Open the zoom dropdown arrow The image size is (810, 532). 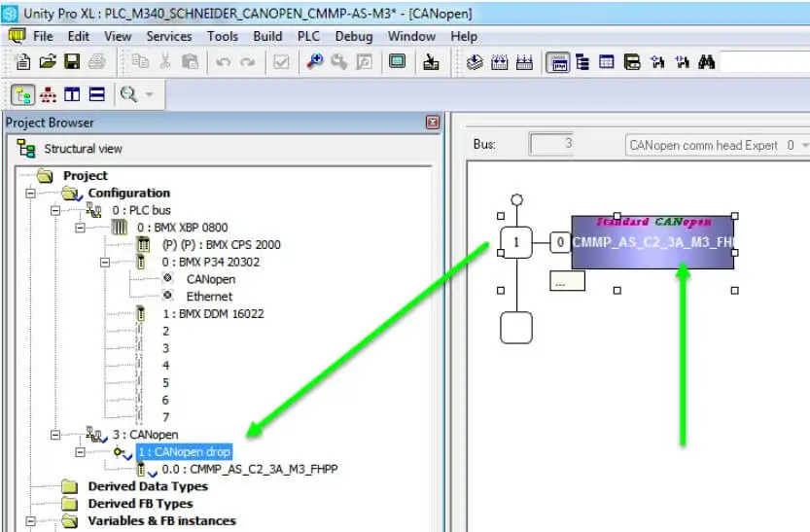coord(150,94)
